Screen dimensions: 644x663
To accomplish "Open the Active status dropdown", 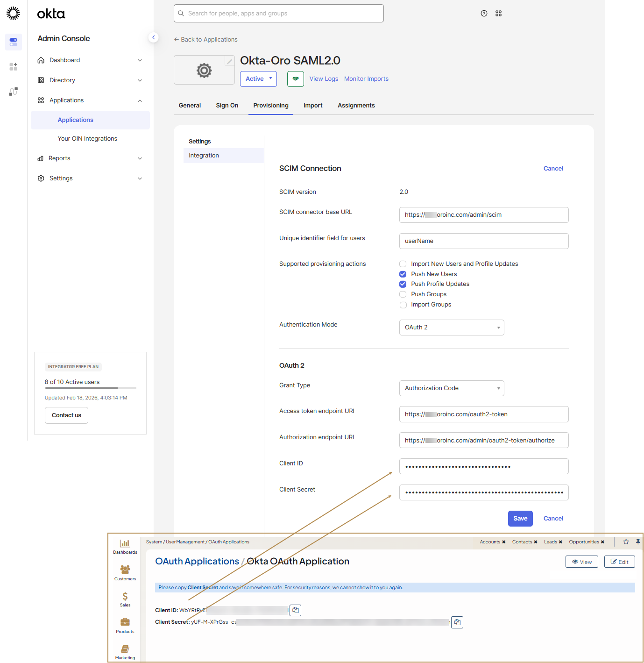I will tap(258, 79).
